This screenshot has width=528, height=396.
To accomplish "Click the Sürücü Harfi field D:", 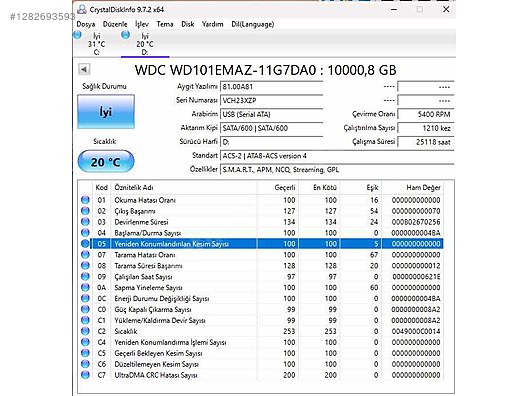I will pyautogui.click(x=271, y=142).
